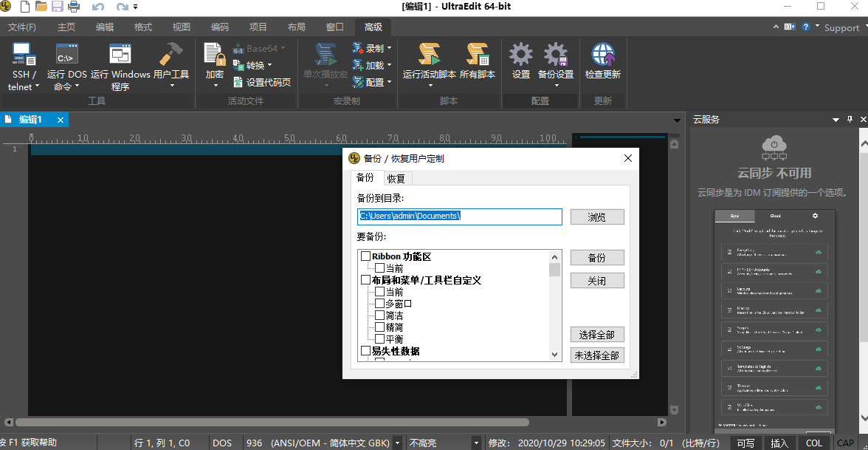Image resolution: width=868 pixels, height=450 pixels.
Task: Open the All Scripts icon
Action: [478, 55]
